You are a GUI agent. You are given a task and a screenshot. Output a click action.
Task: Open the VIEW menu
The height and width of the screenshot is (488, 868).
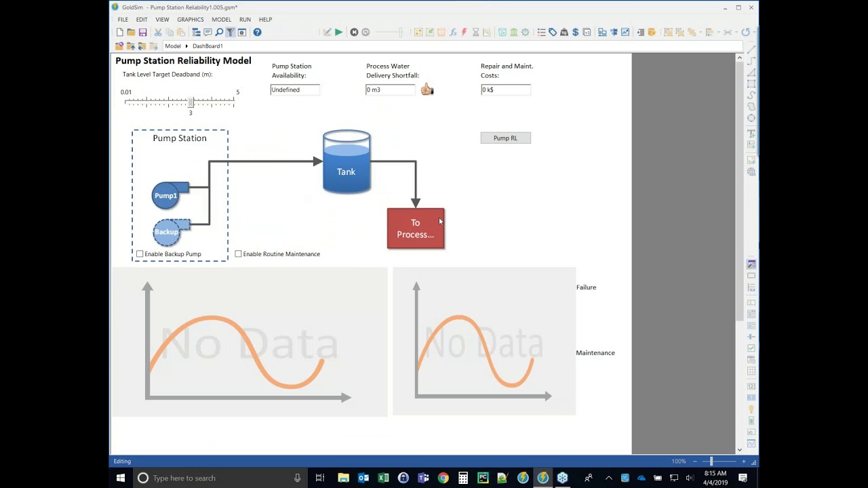click(x=162, y=20)
